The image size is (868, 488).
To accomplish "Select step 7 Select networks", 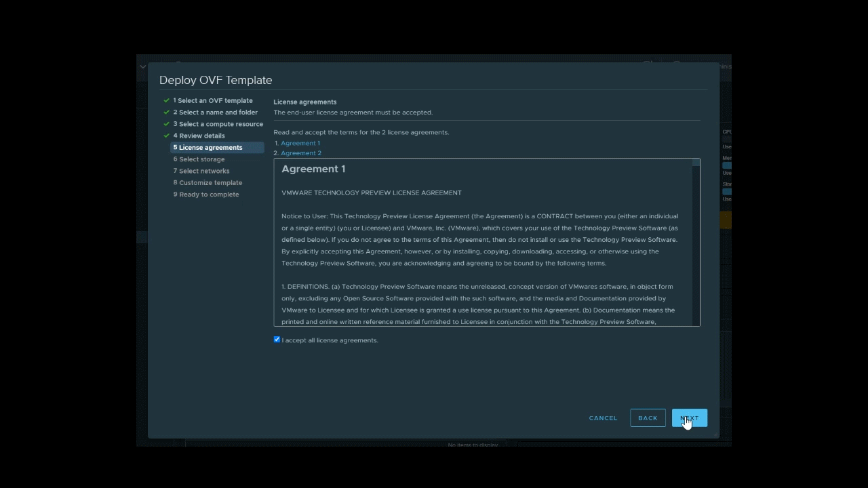I will (x=201, y=171).
